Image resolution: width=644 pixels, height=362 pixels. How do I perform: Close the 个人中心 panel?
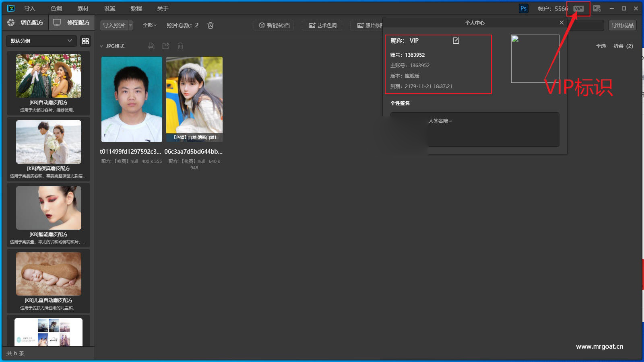561,23
